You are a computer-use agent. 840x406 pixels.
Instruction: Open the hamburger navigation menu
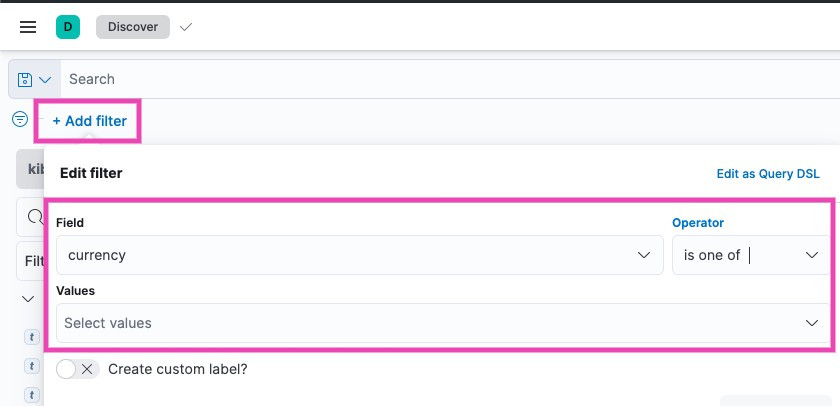point(28,27)
